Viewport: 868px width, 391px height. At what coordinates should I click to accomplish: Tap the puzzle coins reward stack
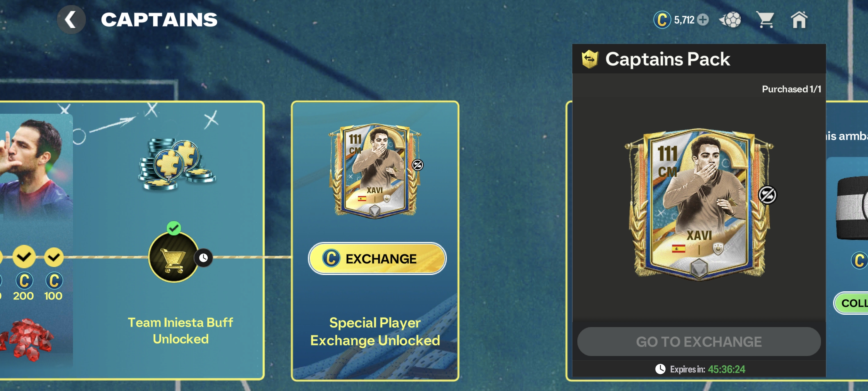point(176,163)
